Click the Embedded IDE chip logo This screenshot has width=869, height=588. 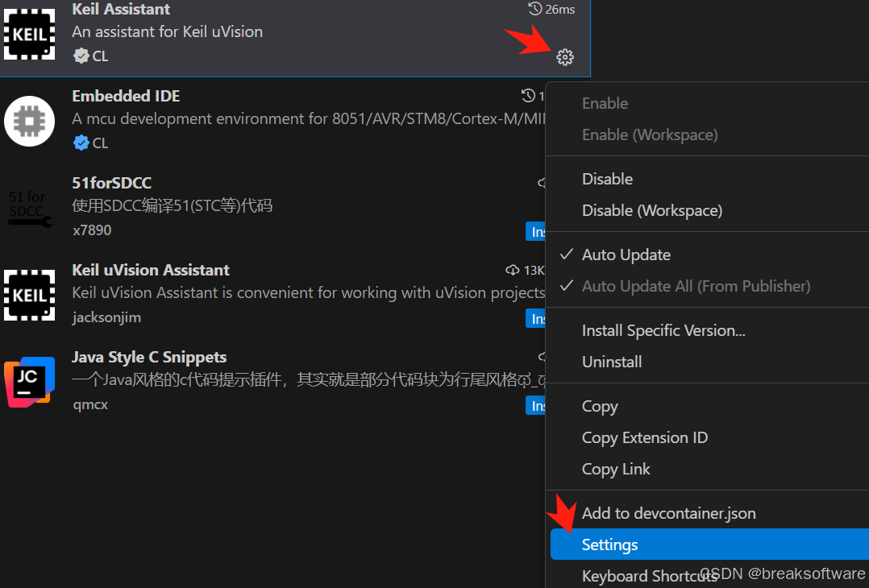tap(29, 122)
